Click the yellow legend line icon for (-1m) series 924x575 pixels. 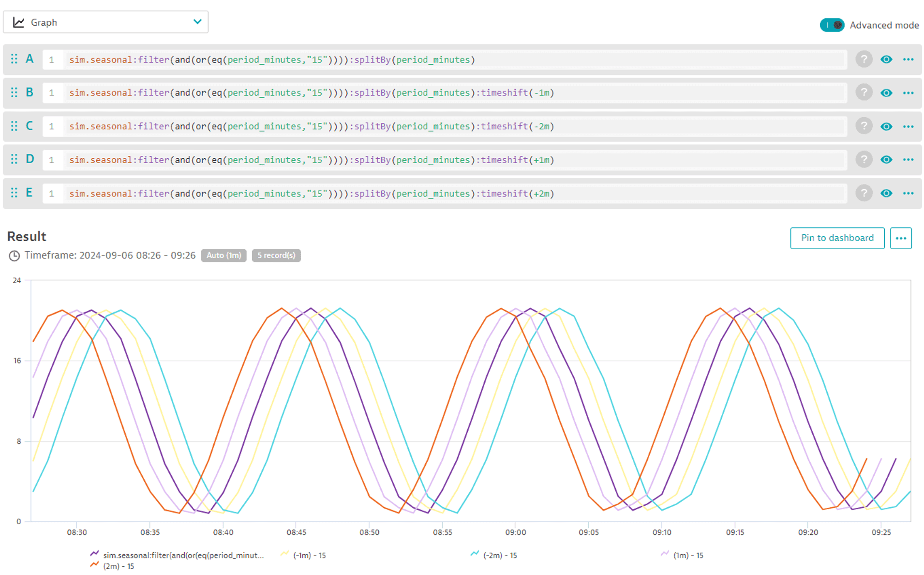pyautogui.click(x=283, y=555)
